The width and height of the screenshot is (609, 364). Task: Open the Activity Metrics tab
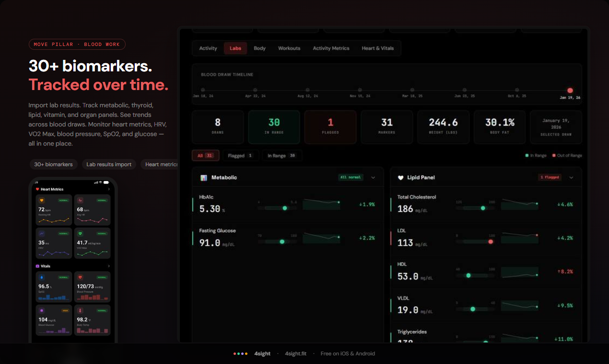pos(331,48)
